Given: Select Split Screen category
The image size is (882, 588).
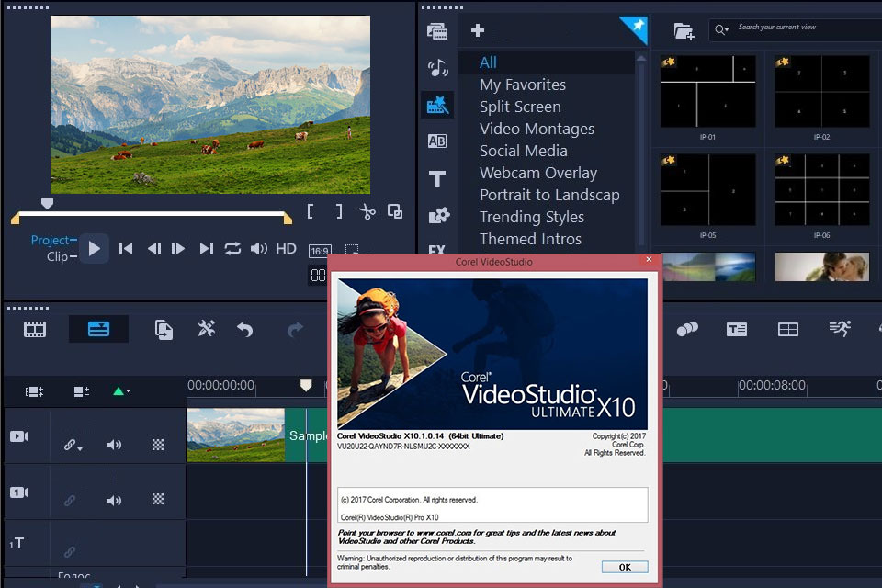Looking at the screenshot, I should (520, 107).
